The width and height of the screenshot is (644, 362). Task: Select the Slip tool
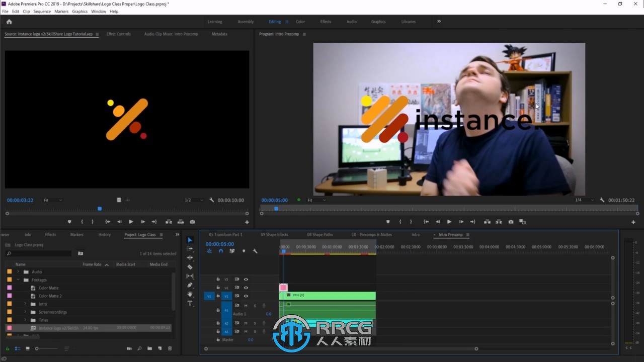190,276
